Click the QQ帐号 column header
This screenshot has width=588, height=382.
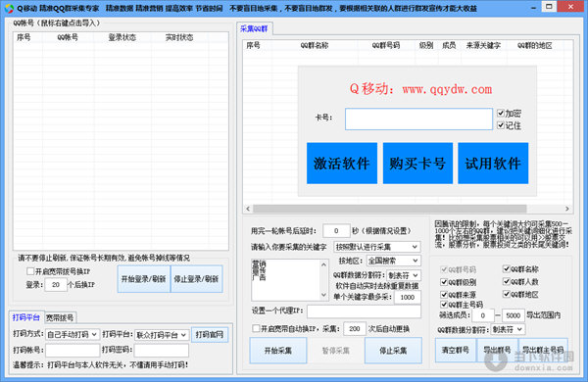(68, 37)
